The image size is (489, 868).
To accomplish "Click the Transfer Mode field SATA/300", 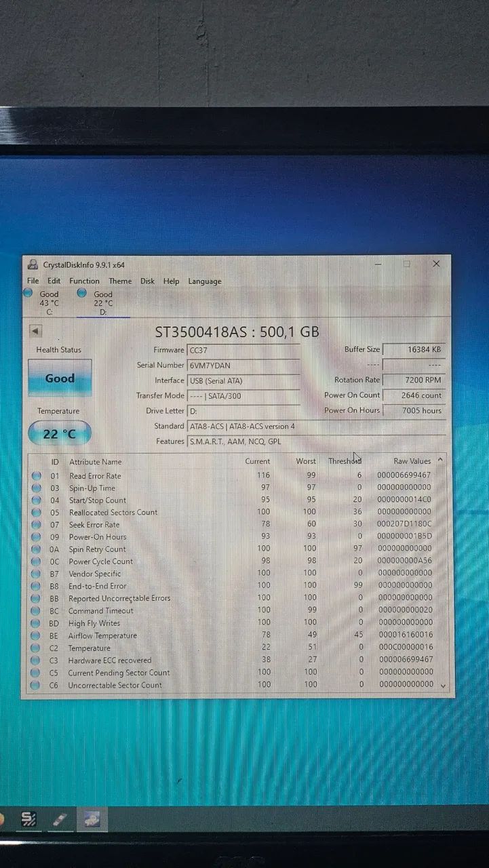I will click(243, 395).
